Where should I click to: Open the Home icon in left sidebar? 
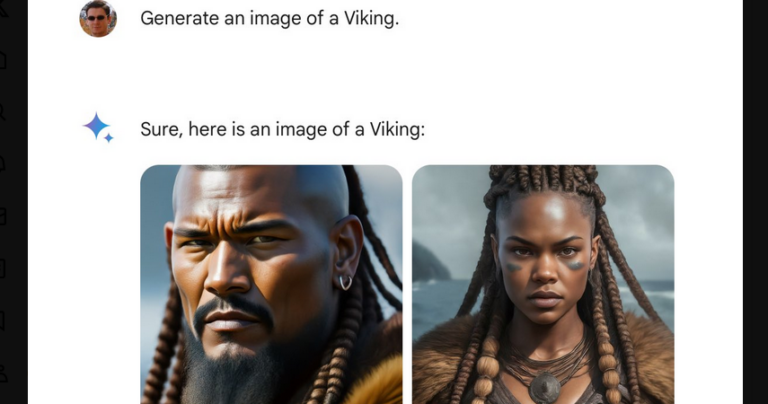pyautogui.click(x=2, y=60)
